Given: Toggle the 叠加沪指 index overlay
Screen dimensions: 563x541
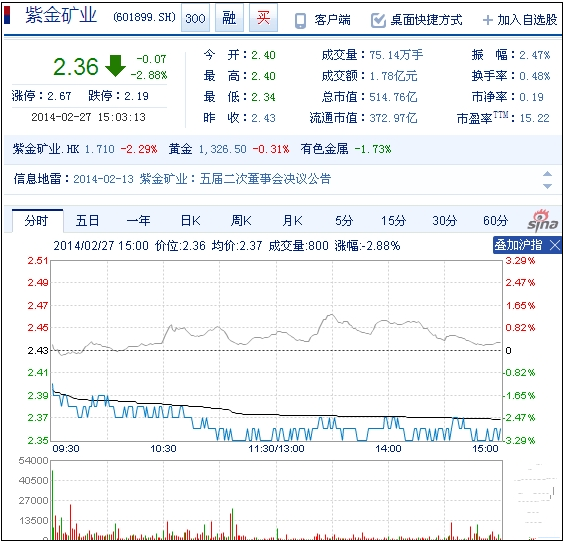Looking at the screenshot, I should pyautogui.click(x=518, y=245).
